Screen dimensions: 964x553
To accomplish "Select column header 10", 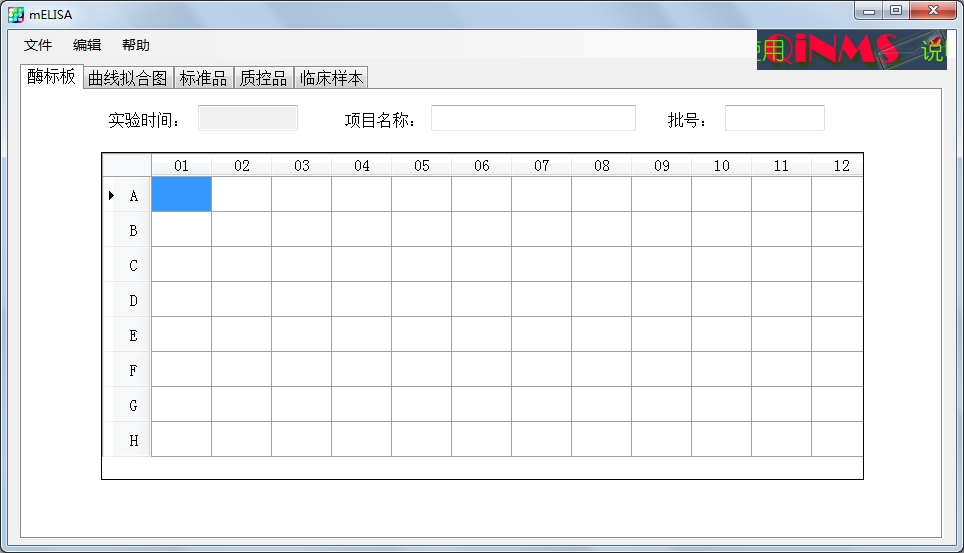I will coord(721,165).
